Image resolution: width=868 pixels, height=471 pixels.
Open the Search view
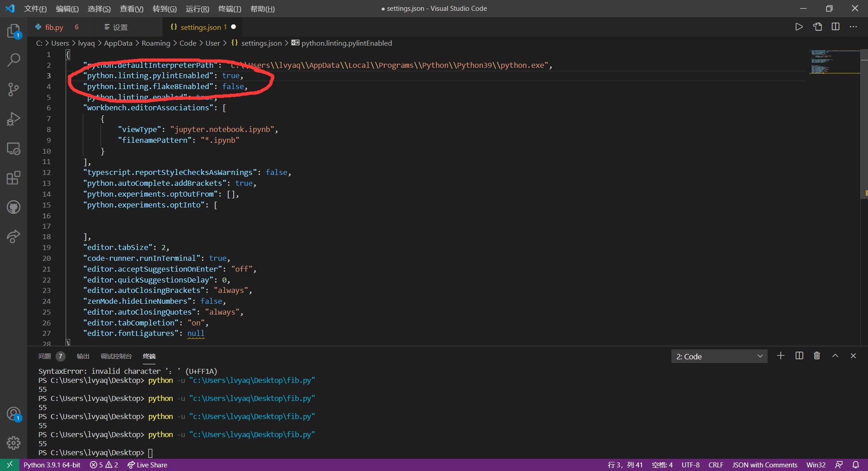pyautogui.click(x=14, y=60)
